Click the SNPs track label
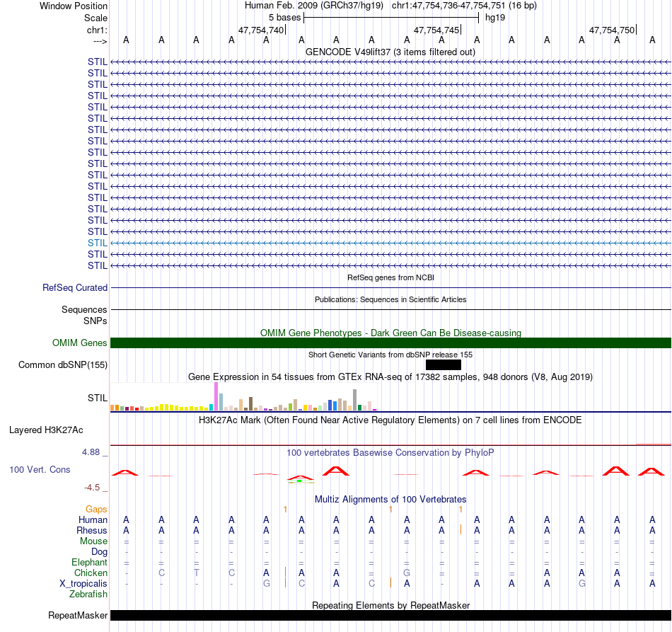 (x=95, y=321)
